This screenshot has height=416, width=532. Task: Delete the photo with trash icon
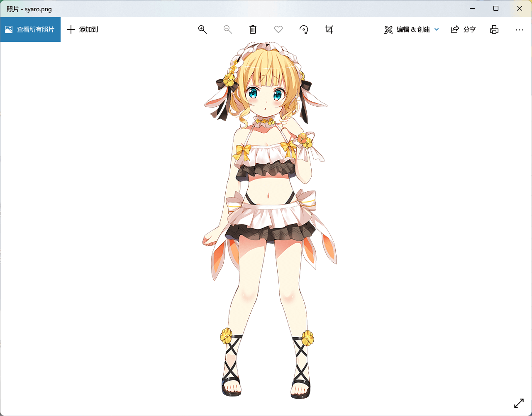(253, 29)
